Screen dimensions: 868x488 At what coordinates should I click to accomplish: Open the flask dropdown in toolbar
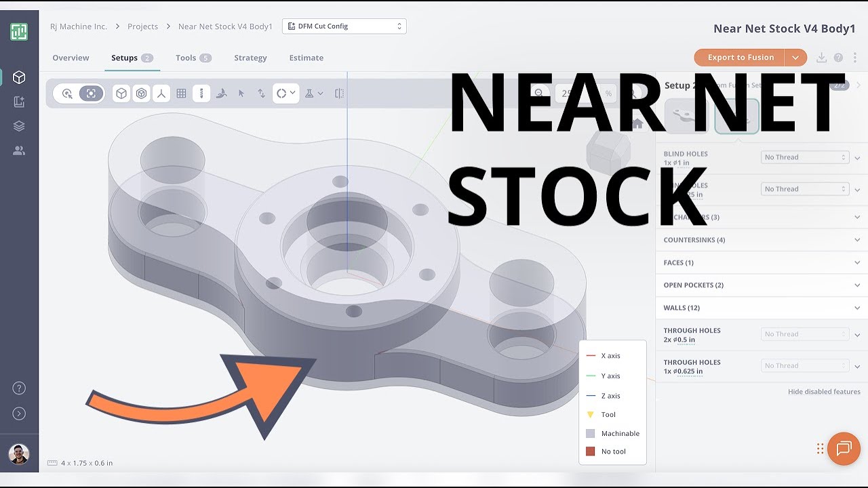[x=314, y=94]
